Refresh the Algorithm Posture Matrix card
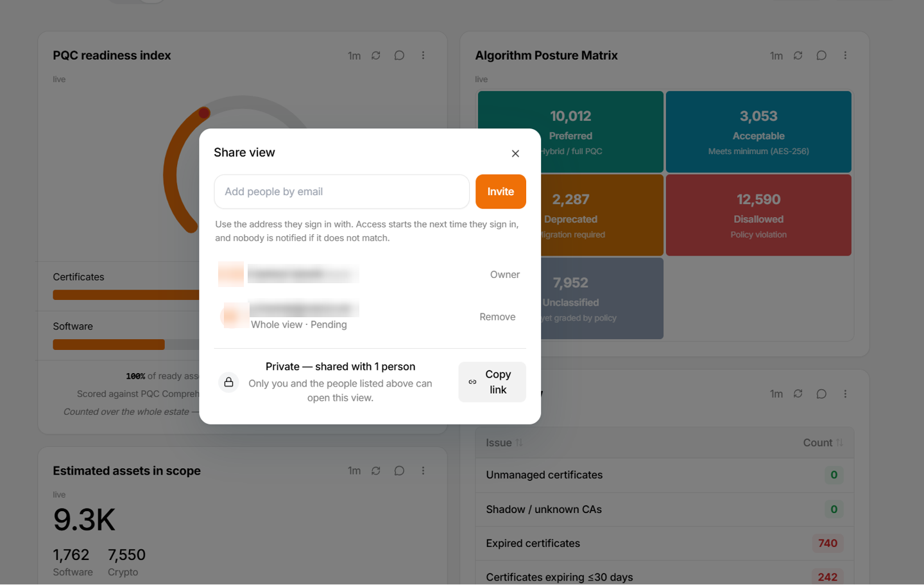 point(798,56)
